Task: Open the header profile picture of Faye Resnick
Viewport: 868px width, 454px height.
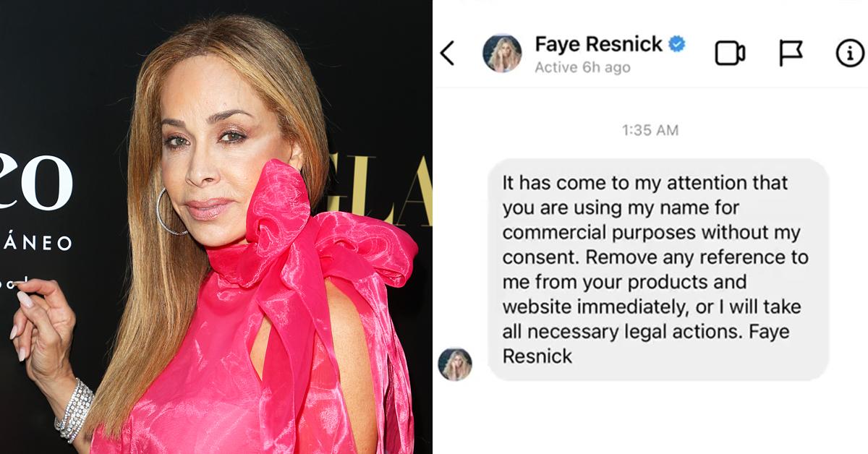Action: click(502, 53)
